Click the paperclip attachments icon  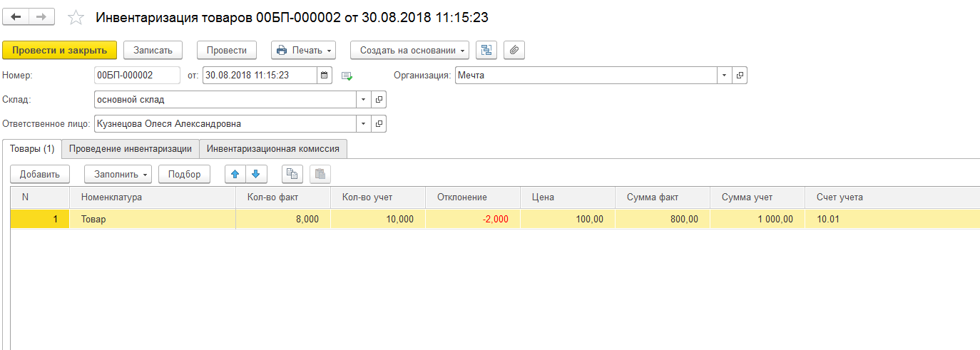514,50
